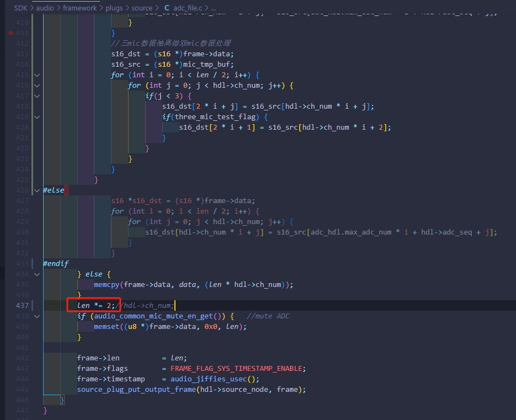Place cursor on audio_jiffies_usec call
This screenshot has width=516, height=420.
click(209, 379)
